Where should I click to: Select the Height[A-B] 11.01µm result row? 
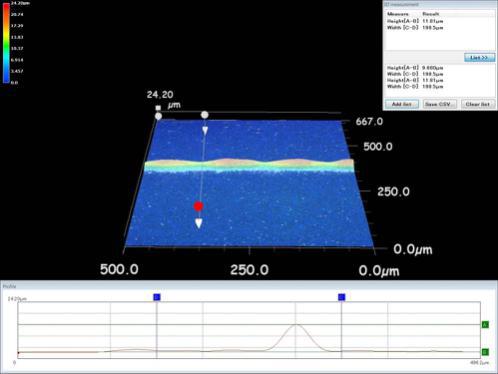click(415, 21)
